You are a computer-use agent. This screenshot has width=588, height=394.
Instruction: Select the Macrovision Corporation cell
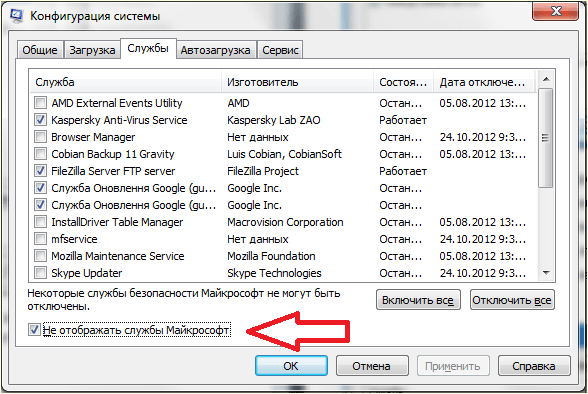285,222
